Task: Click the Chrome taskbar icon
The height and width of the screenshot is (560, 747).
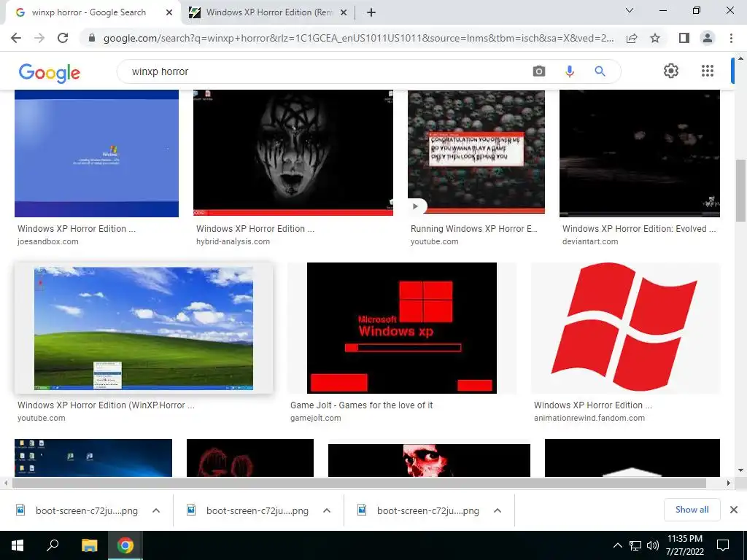Action: pos(125,545)
